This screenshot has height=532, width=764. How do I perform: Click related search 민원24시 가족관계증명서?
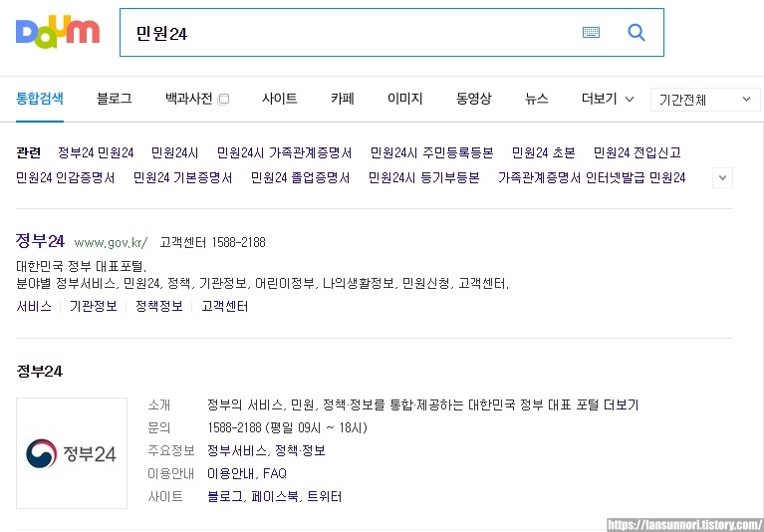pyautogui.click(x=285, y=153)
